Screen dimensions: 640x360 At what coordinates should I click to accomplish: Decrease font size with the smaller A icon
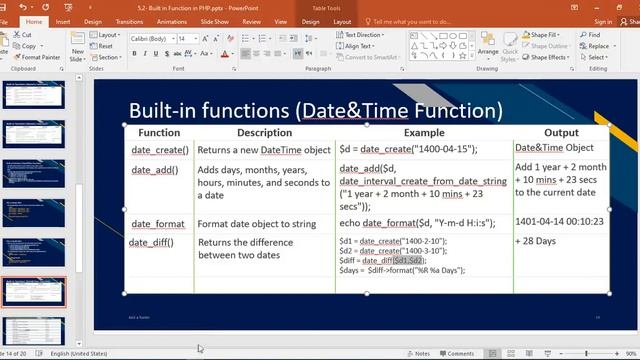pos(216,38)
